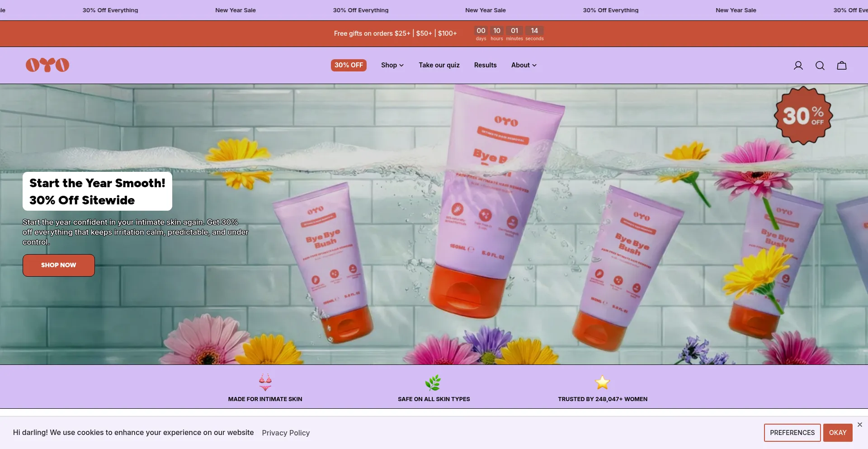Open the site search

point(820,65)
